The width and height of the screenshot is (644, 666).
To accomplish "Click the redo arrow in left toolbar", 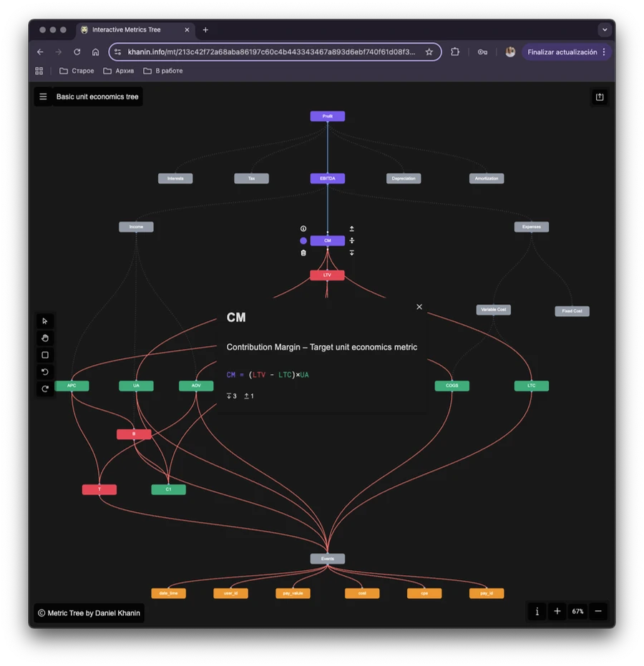I will [45, 389].
